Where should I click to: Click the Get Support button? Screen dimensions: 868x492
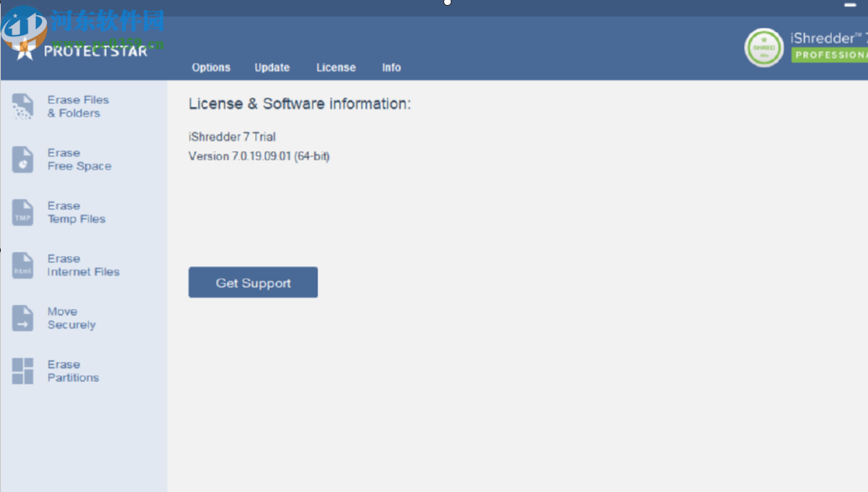[253, 282]
